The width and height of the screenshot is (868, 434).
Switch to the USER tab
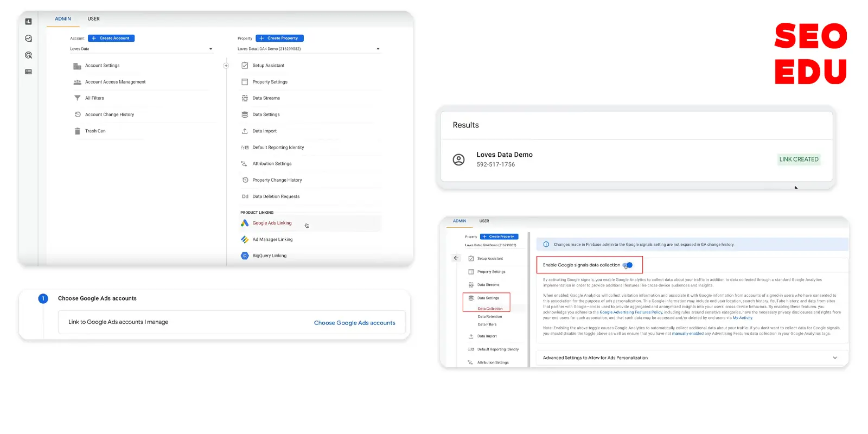pyautogui.click(x=94, y=19)
